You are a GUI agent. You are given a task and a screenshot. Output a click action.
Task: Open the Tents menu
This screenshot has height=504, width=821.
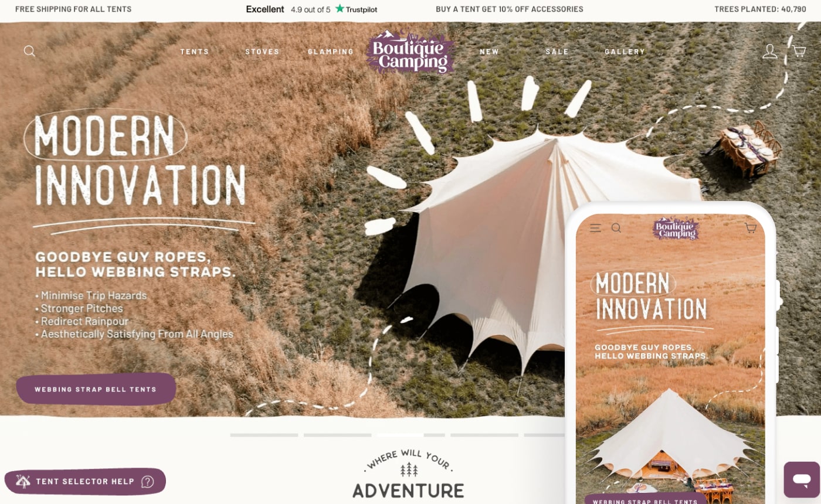(195, 52)
